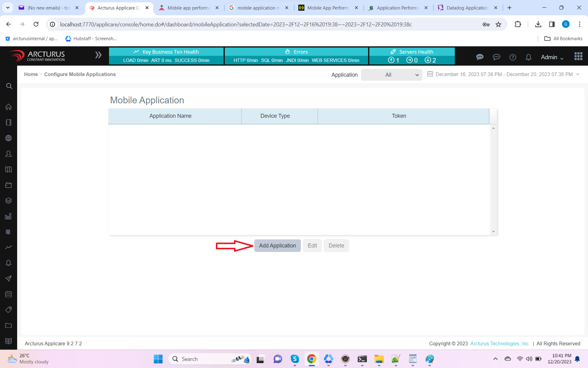Viewport: 588px width, 368px height.
Task: Click the help question mark icon
Action: 513,57
